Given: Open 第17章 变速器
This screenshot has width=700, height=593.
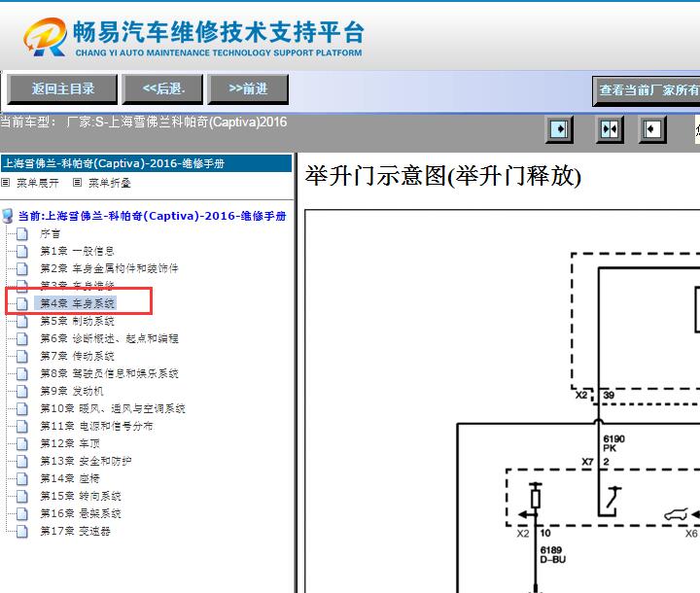Looking at the screenshot, I should (x=76, y=531).
